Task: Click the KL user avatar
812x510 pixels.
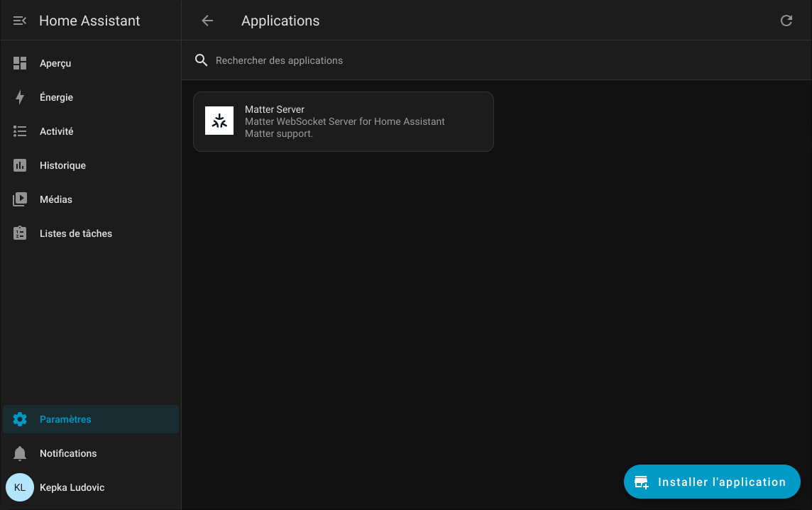Action: point(20,488)
